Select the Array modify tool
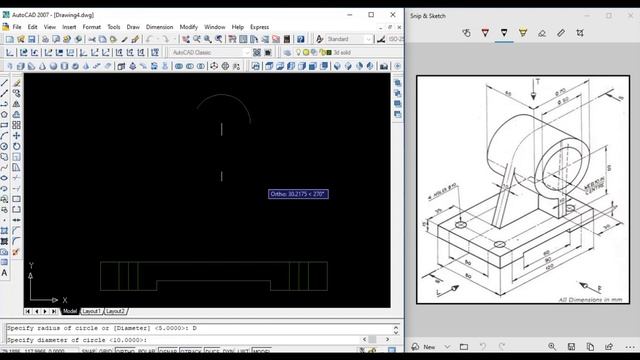The width and height of the screenshot is (640, 360). [x=16, y=125]
